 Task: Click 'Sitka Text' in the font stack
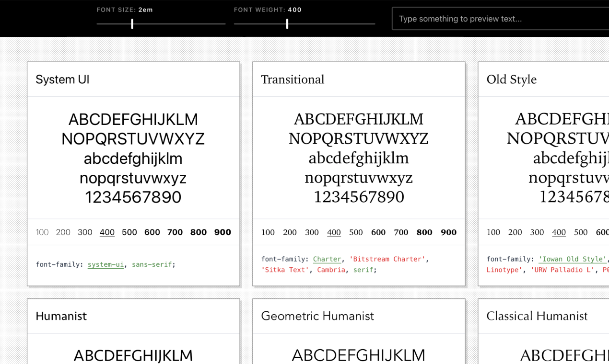point(285,270)
